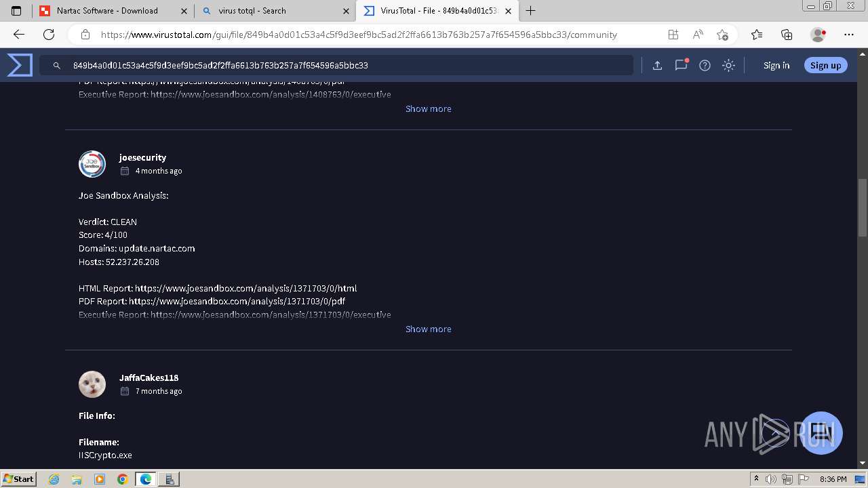Viewport: 868px width, 488px height.
Task: Open the Favorites list icon
Action: coord(757,35)
